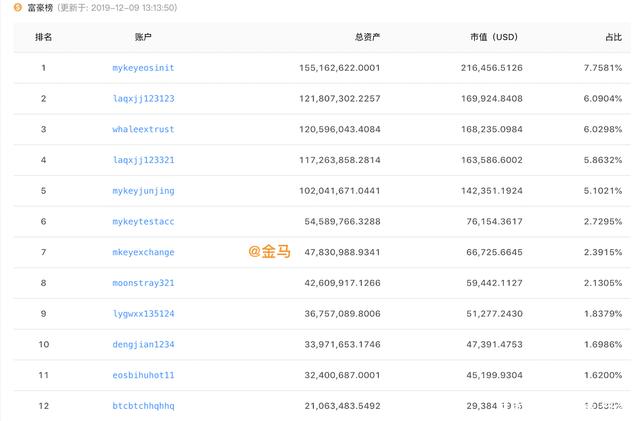Screen dimensions: 640x421
Task: Click the 总资产 column header
Action: click(x=367, y=37)
